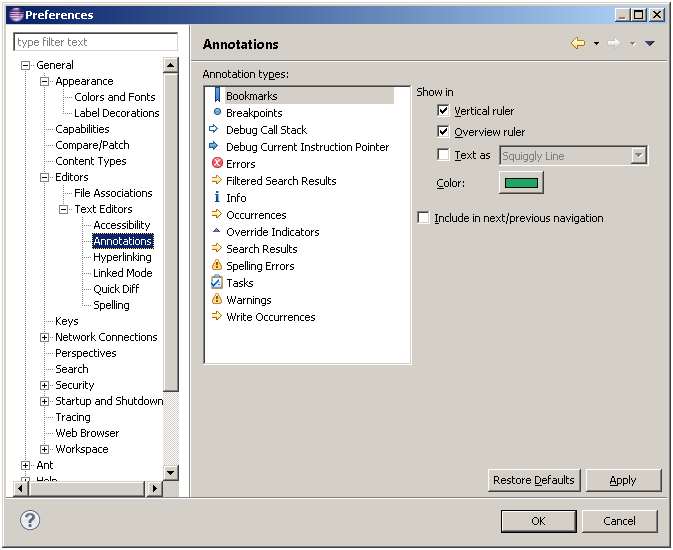
Task: Expand the Startup and Shutdown node
Action: (44, 401)
